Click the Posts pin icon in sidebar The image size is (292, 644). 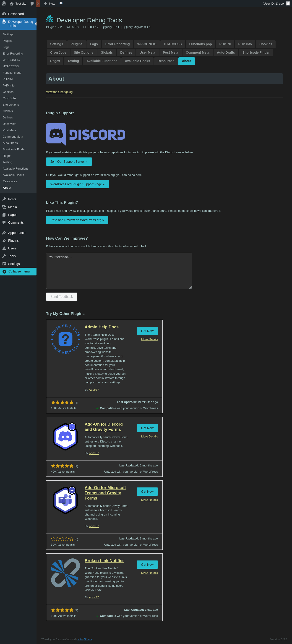4,199
